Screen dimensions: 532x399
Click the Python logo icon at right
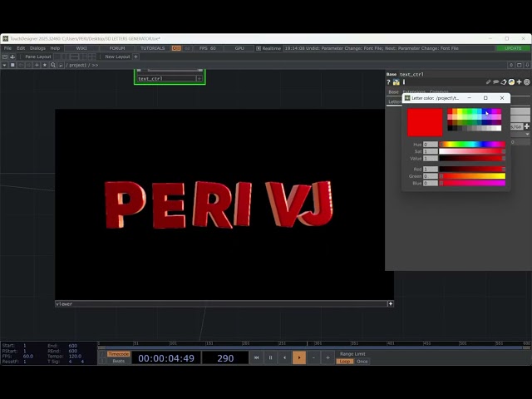(511, 81)
